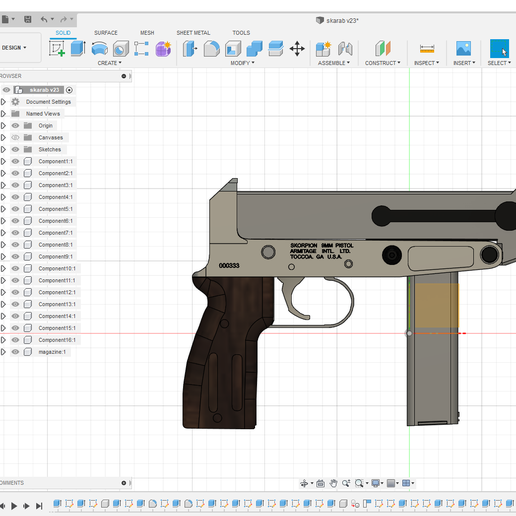Image resolution: width=516 pixels, height=516 pixels.
Task: Click the Look At camera icon
Action: point(320,483)
